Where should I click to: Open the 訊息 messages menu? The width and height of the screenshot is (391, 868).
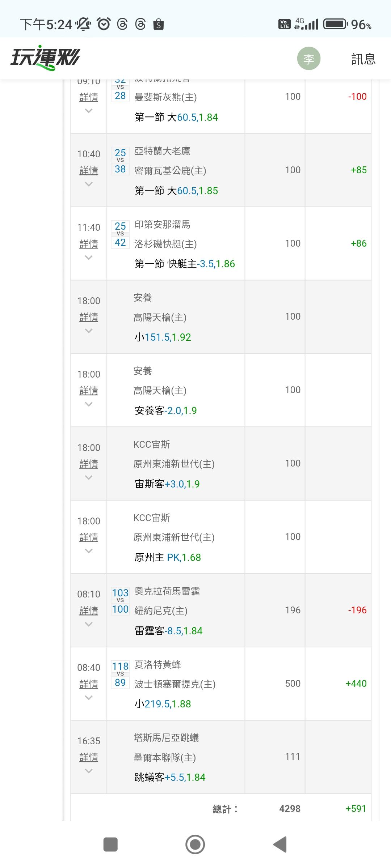tap(363, 59)
